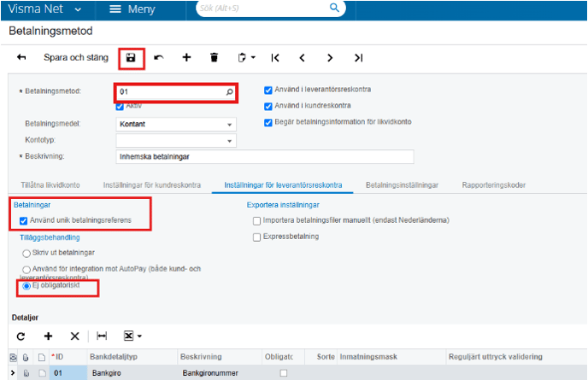The width and height of the screenshot is (588, 380).
Task: Toggle Använd i leverantörsreskontra checkbox
Action: tap(268, 90)
